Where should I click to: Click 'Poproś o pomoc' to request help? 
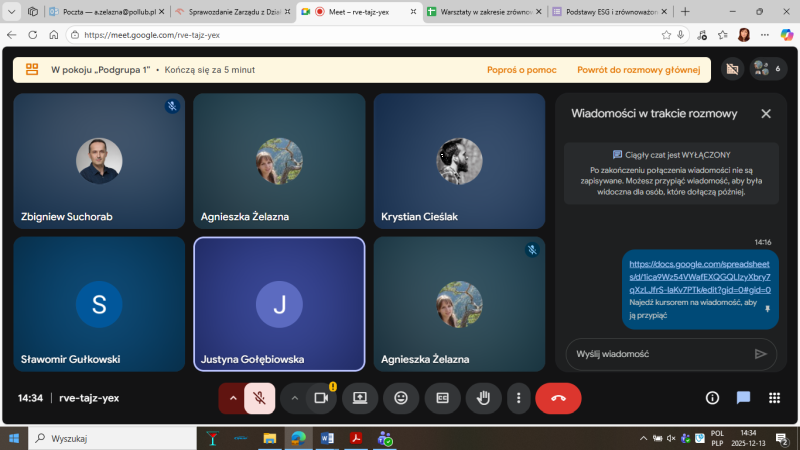520,69
